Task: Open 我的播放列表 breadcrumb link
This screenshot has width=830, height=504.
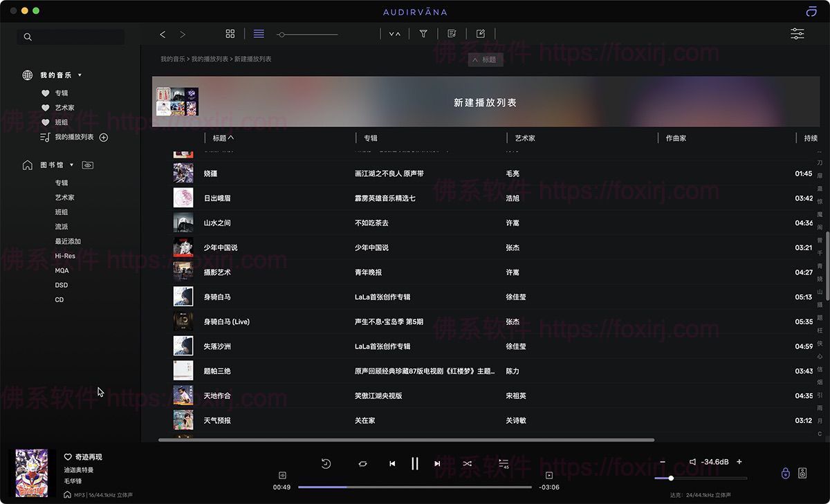Action: [209, 59]
